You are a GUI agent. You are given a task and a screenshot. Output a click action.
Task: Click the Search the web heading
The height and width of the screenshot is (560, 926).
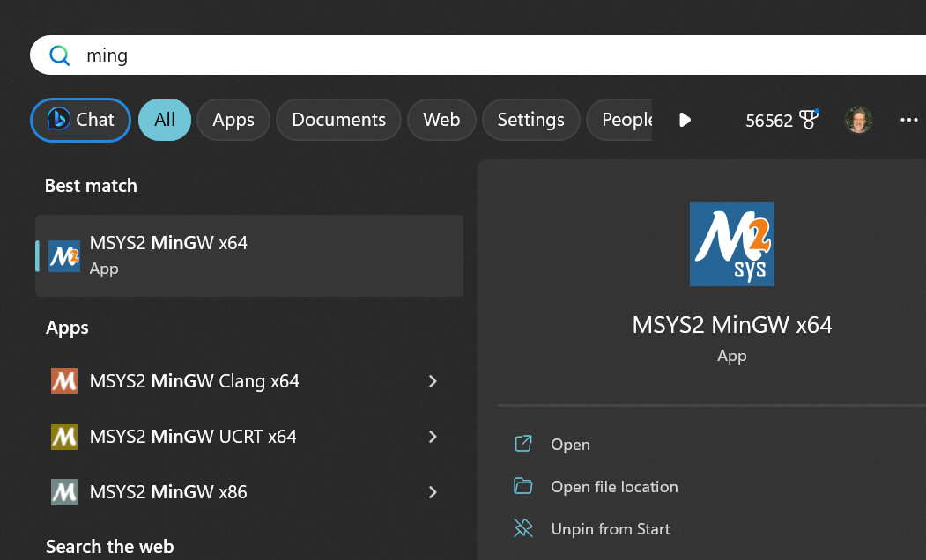110,547
